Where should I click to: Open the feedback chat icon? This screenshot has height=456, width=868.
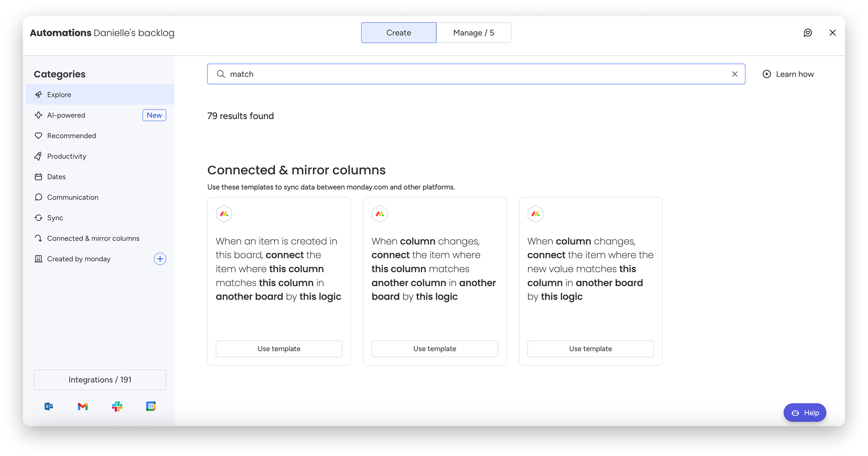pyautogui.click(x=808, y=33)
